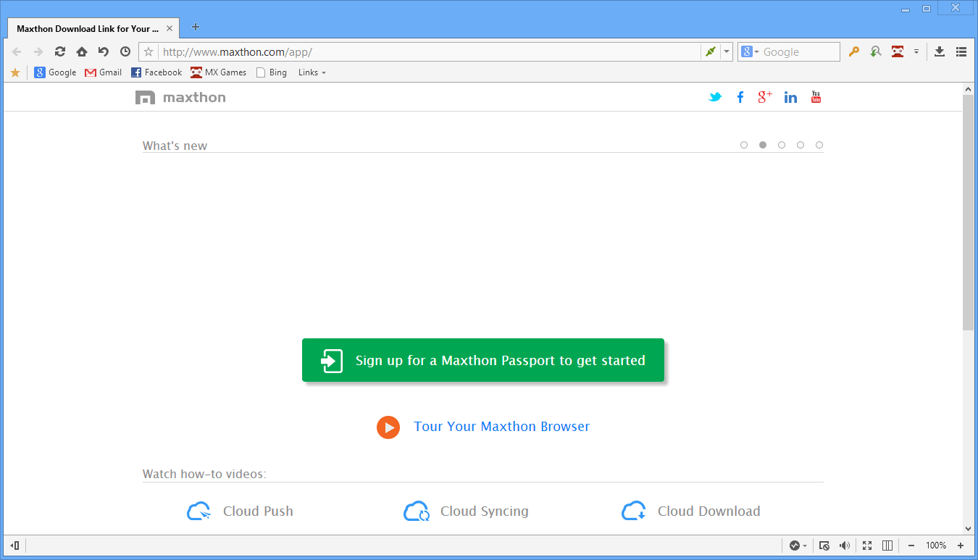Toggle the ad blocker icon in status bar
The height and width of the screenshot is (560, 978).
click(x=824, y=545)
